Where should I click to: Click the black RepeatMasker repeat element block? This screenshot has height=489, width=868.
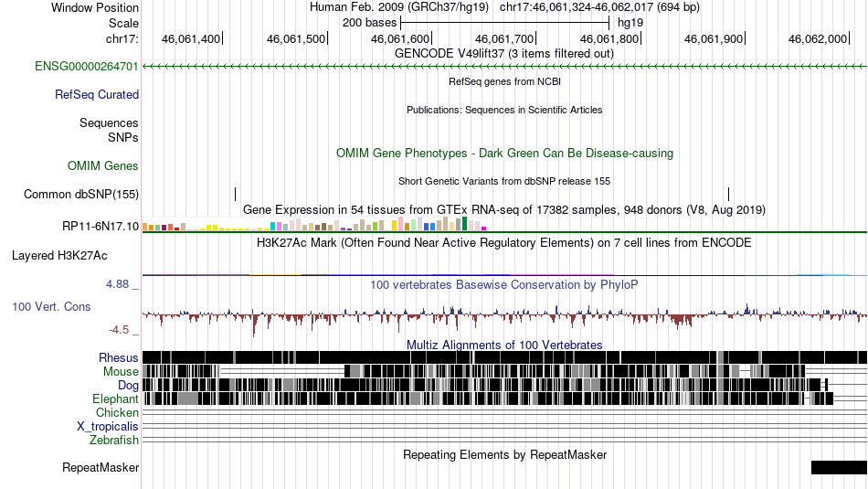pos(839,467)
